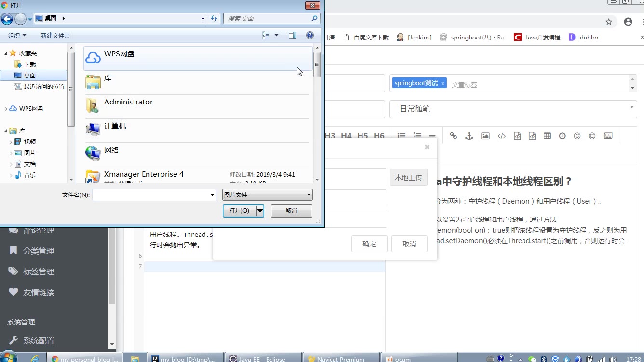Screen dimensions: 644x362
Task: Open the file dialog's help button
Action: [x=310, y=35]
